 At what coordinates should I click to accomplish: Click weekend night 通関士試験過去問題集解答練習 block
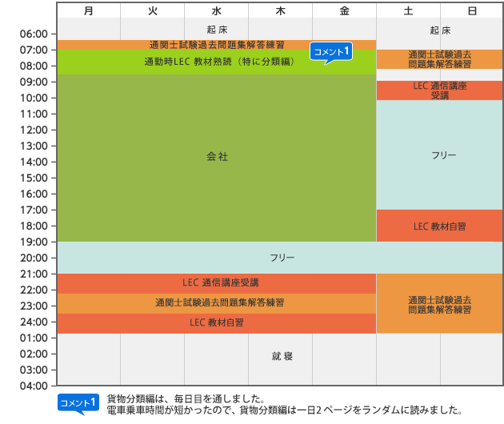(439, 303)
